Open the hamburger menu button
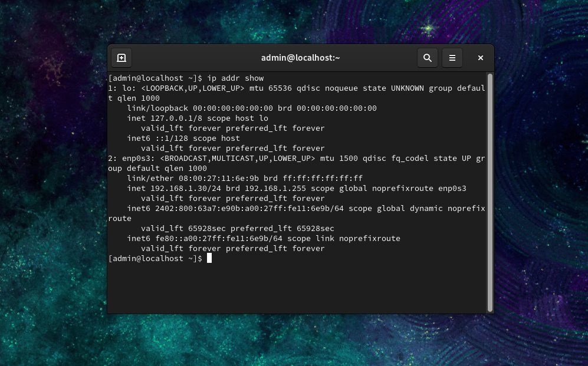 click(x=452, y=58)
